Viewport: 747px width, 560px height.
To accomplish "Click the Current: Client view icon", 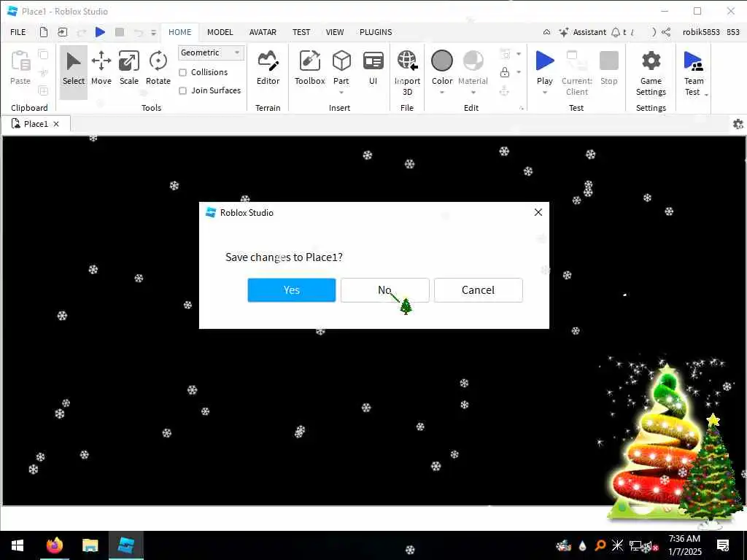I will [576, 61].
